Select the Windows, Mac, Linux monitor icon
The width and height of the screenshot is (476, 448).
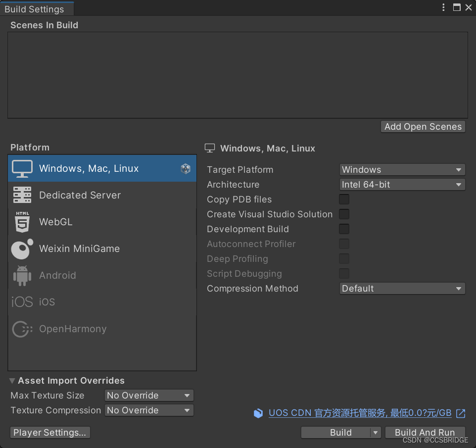[x=22, y=169]
